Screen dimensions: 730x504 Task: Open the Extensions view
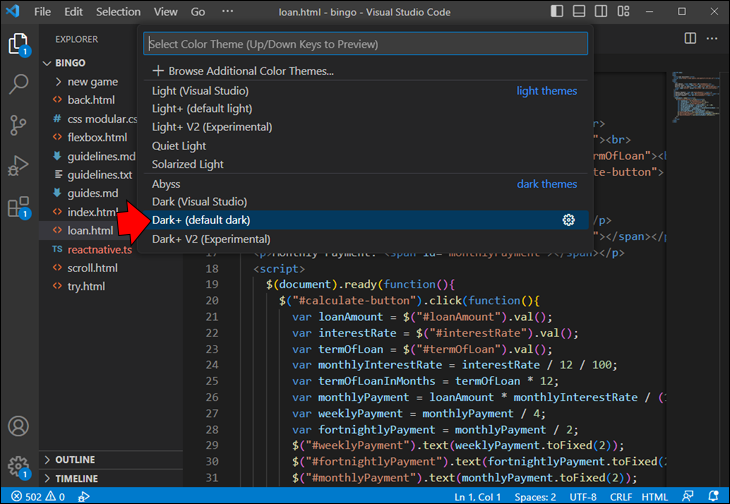click(x=19, y=207)
